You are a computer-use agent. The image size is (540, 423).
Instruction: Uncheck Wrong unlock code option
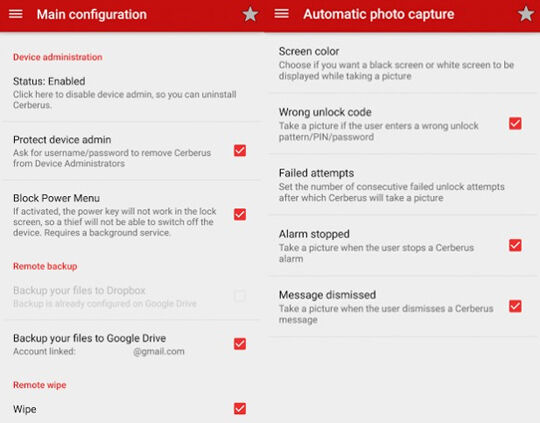[x=515, y=124]
